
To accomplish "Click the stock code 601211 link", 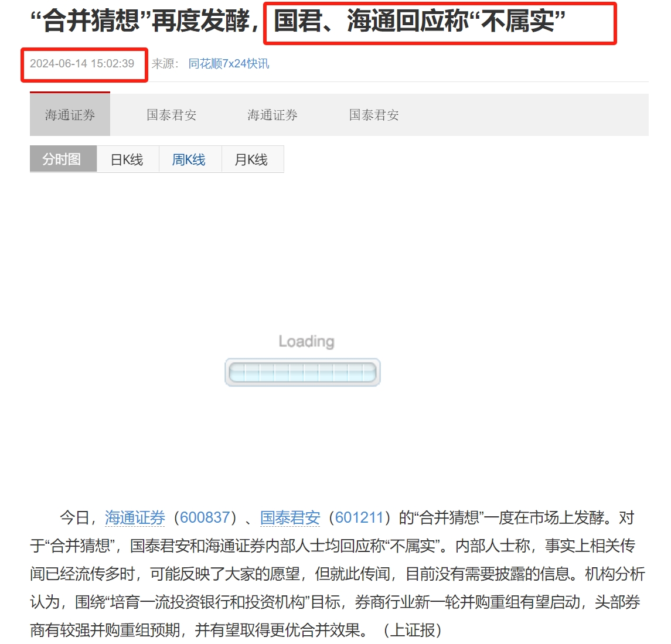I will 359,518.
